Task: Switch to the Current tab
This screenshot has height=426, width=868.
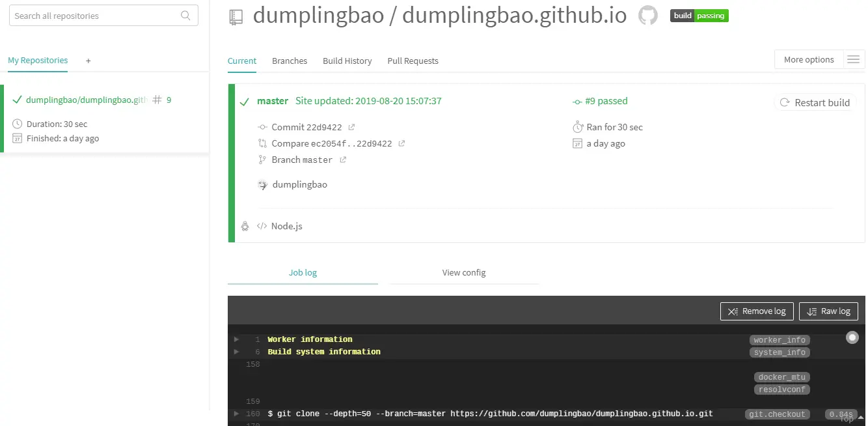Action: point(242,61)
